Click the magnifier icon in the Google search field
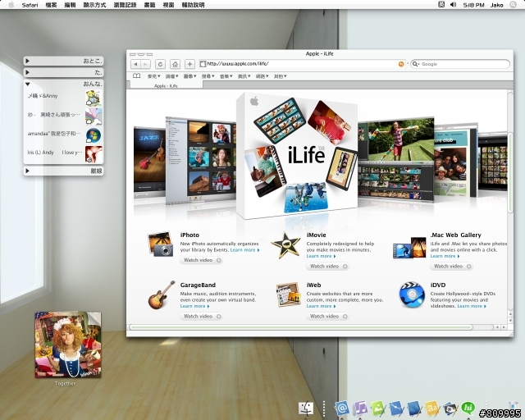The width and height of the screenshot is (525, 420). pos(416,64)
